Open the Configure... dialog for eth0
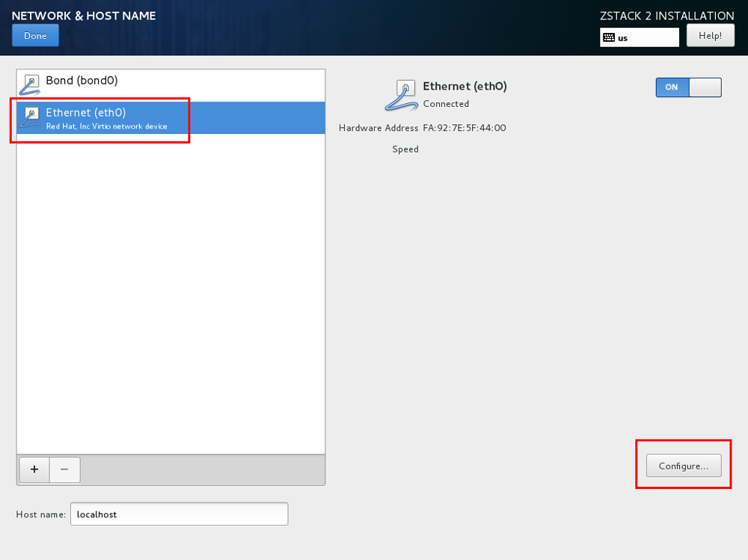This screenshot has width=748, height=560. coord(683,466)
